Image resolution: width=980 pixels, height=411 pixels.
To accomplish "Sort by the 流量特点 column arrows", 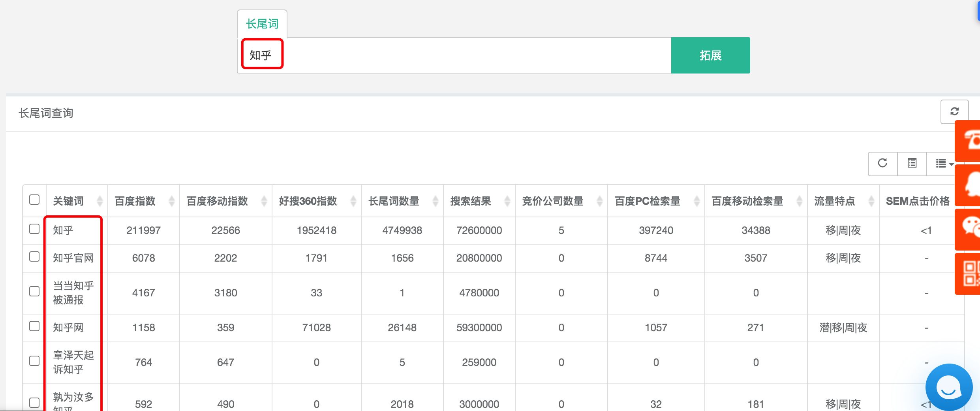I will 871,201.
